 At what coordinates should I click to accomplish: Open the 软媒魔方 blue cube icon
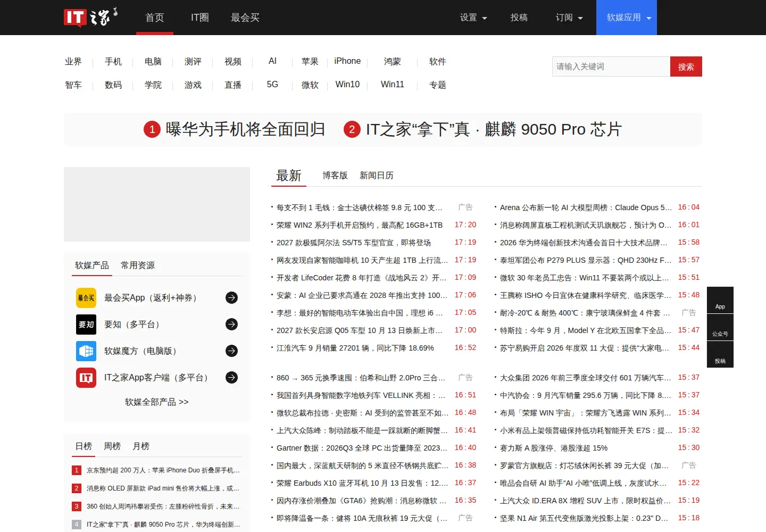86,351
